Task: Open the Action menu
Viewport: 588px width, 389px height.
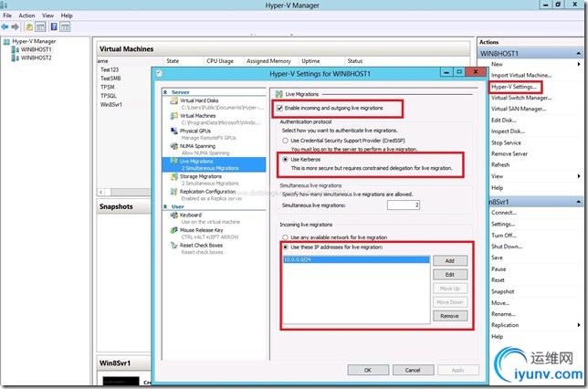Action: tap(26, 16)
